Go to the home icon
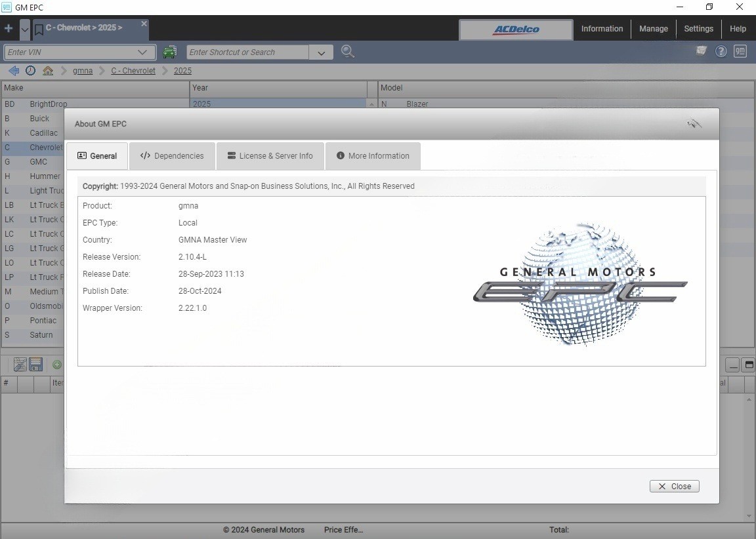756x539 pixels. (x=48, y=71)
